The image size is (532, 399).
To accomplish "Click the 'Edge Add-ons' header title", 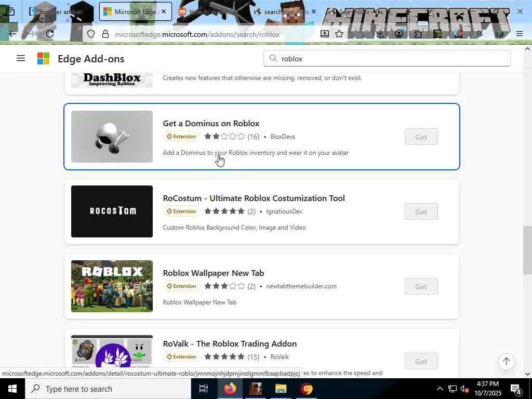I will tap(91, 59).
